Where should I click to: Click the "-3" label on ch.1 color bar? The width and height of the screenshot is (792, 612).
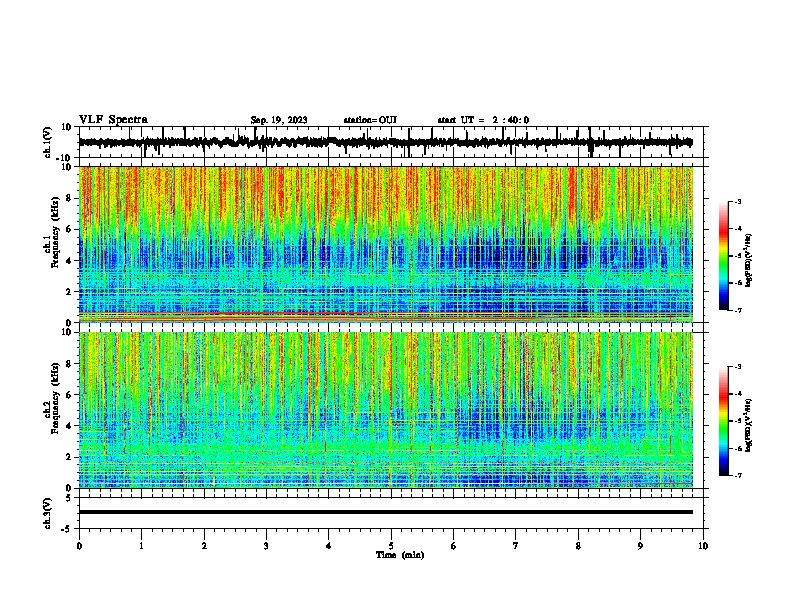click(x=738, y=202)
